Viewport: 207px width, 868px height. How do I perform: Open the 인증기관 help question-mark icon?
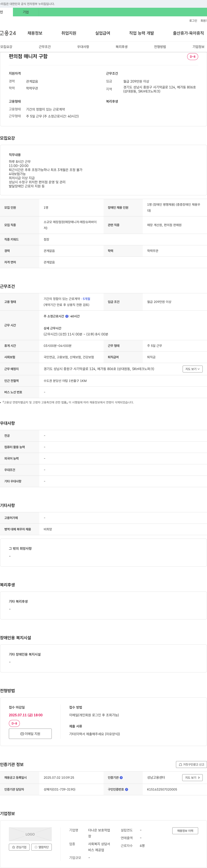pos(121,777)
